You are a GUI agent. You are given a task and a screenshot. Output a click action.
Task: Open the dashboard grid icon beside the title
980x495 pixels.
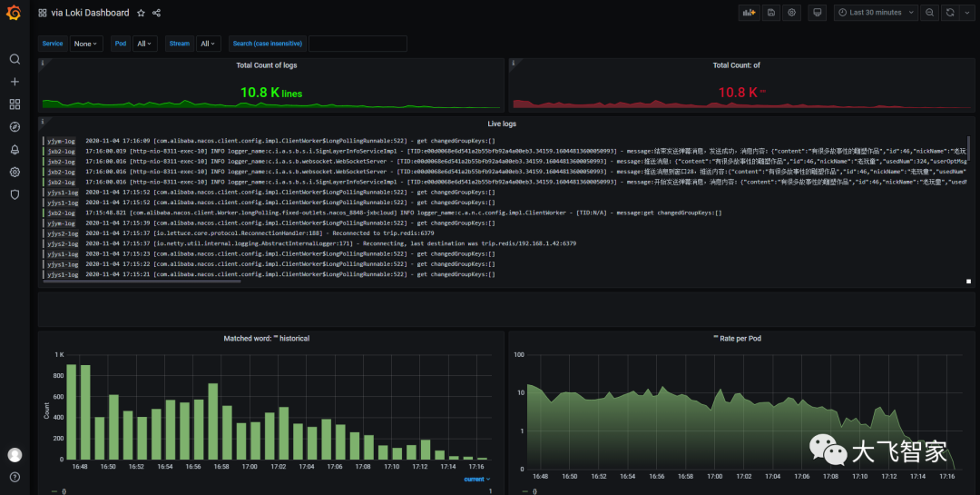point(43,13)
